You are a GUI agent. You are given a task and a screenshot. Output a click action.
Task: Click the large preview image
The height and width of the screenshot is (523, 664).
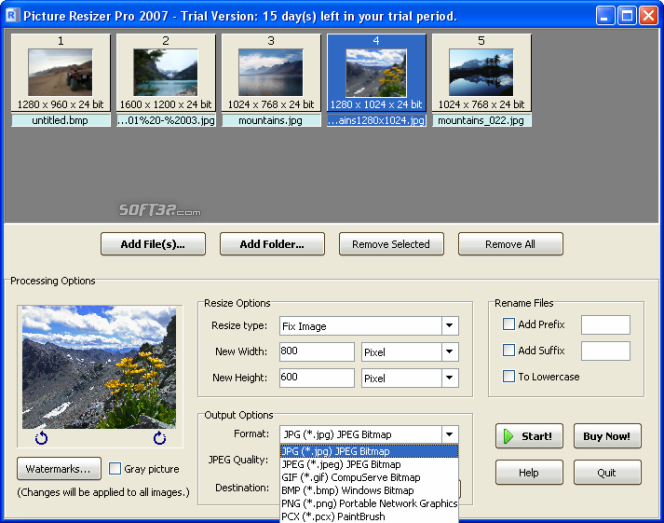tap(99, 368)
